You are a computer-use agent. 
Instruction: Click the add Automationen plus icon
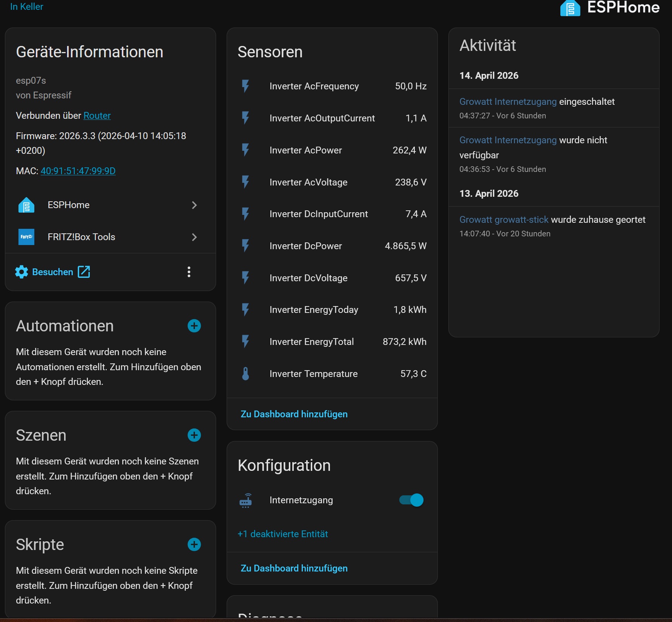click(x=194, y=326)
